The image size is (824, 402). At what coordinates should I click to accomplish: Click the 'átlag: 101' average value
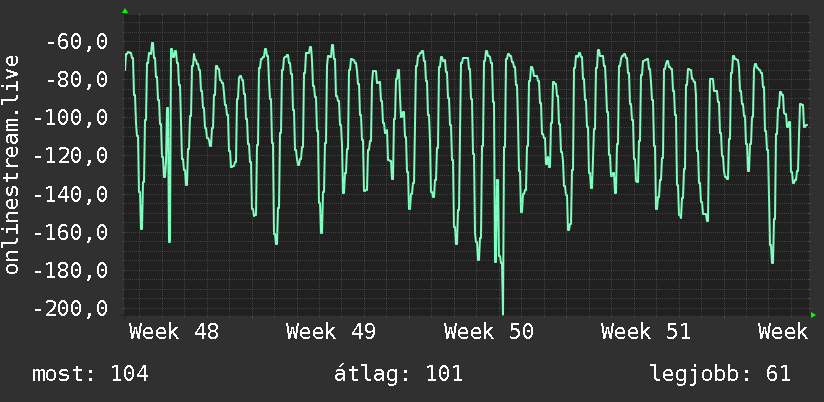coord(398,374)
